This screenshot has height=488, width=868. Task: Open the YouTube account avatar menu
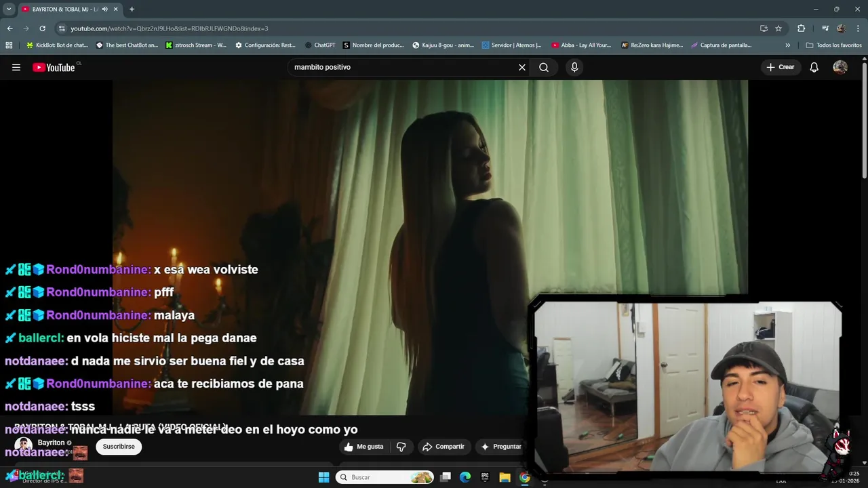click(840, 67)
